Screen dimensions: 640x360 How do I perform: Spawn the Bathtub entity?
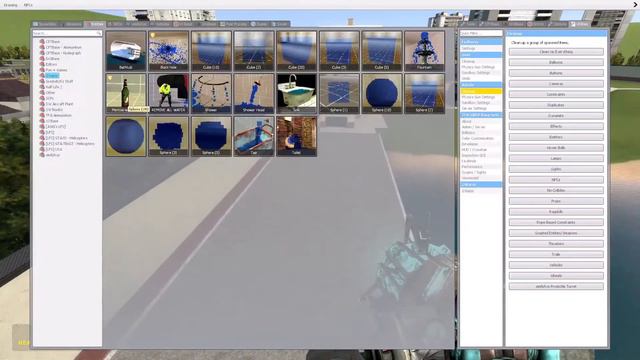(126, 51)
